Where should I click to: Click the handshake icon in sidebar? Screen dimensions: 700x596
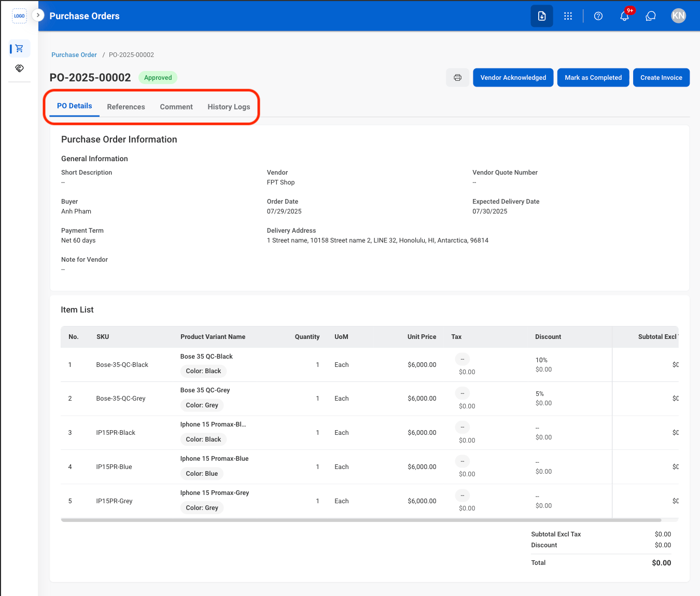[20, 68]
